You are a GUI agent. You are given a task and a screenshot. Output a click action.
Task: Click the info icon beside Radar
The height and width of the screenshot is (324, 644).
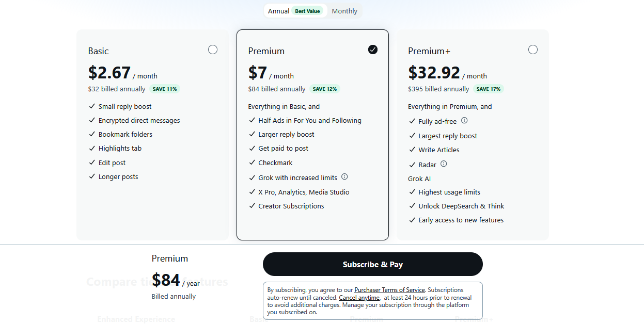pos(444,164)
